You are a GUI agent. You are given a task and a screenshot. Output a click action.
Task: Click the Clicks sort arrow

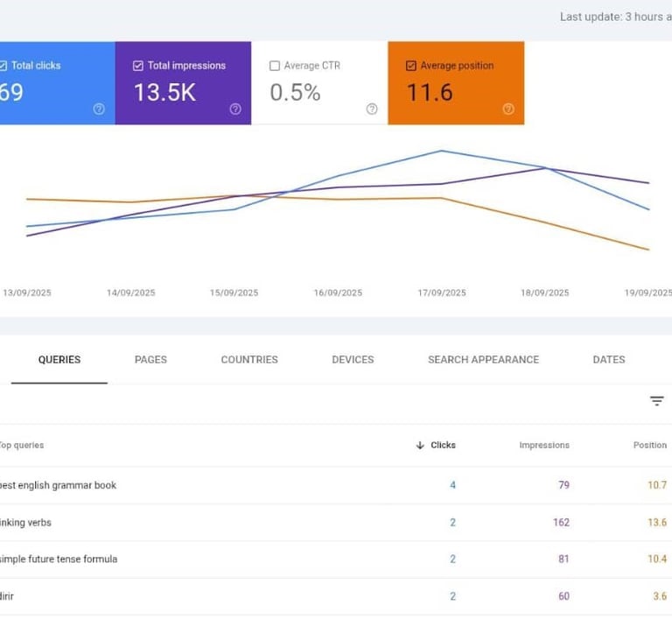click(x=420, y=446)
